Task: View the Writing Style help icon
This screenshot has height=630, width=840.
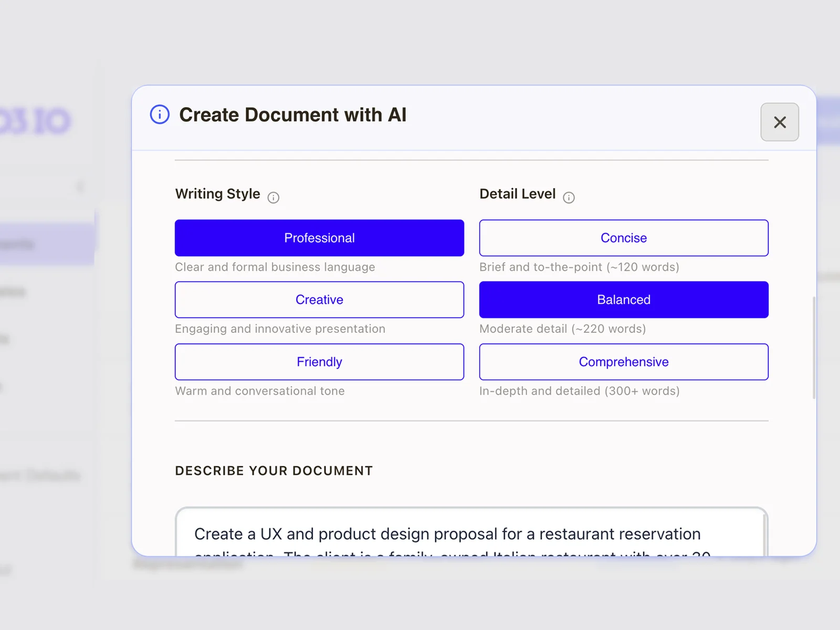Action: coord(274,197)
